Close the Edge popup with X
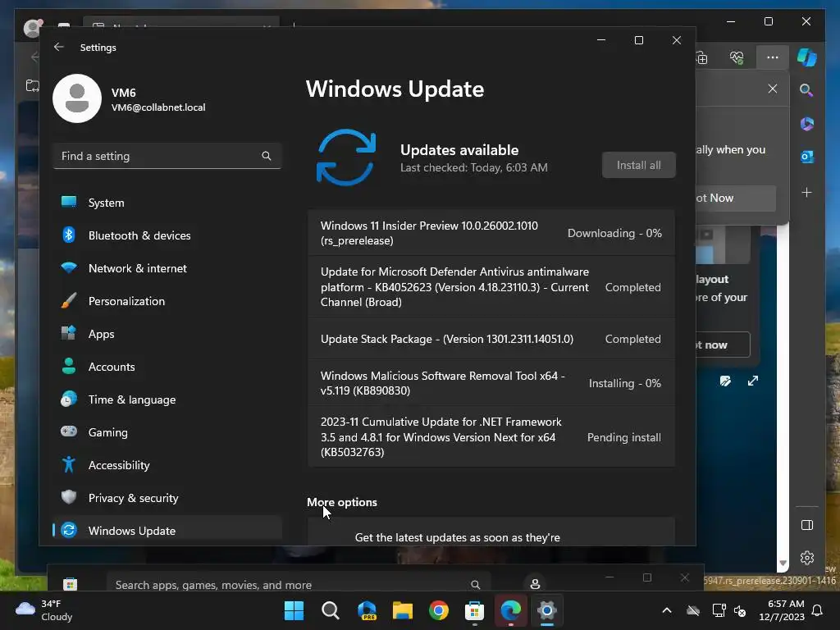840x630 pixels. click(x=773, y=89)
